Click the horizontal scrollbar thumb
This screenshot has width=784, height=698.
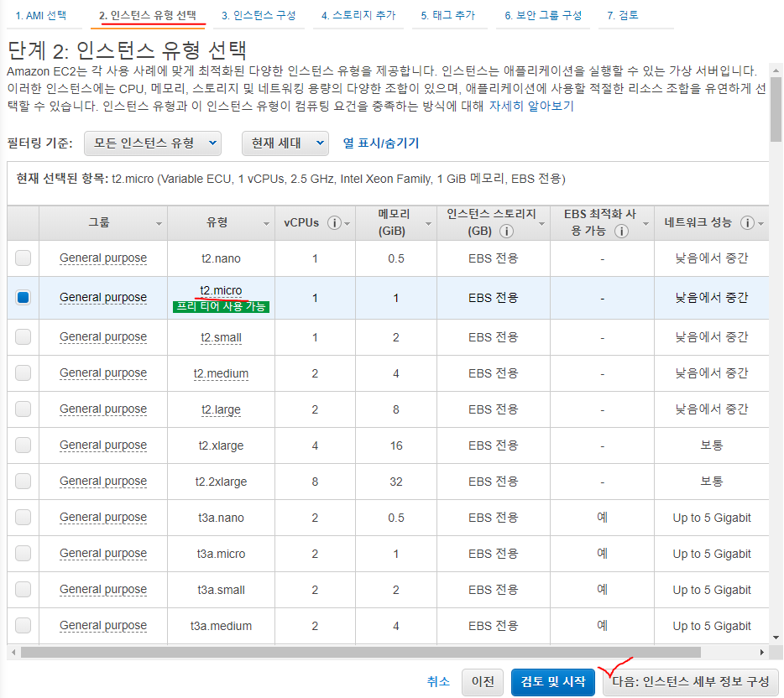[x=360, y=652]
